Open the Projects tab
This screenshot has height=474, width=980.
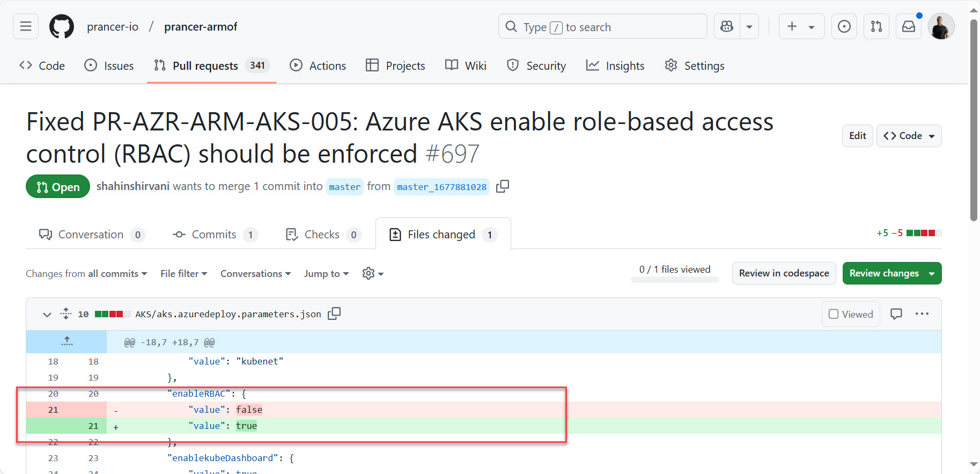coord(395,65)
